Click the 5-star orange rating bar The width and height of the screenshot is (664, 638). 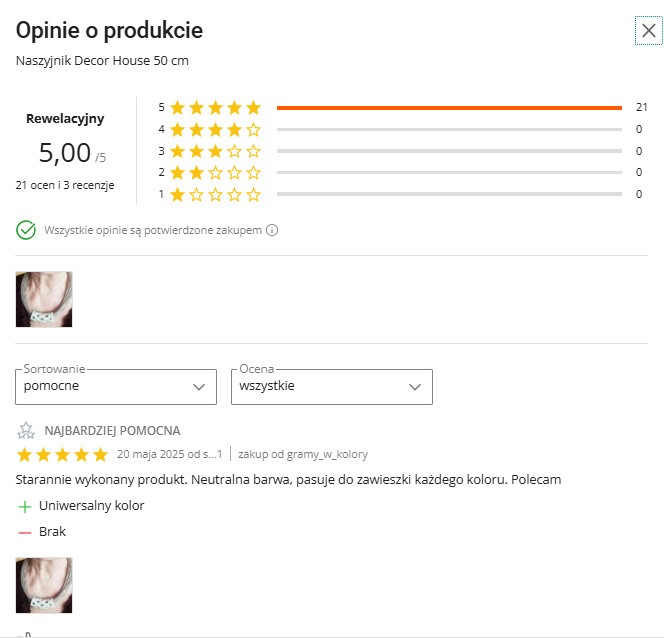(449, 107)
